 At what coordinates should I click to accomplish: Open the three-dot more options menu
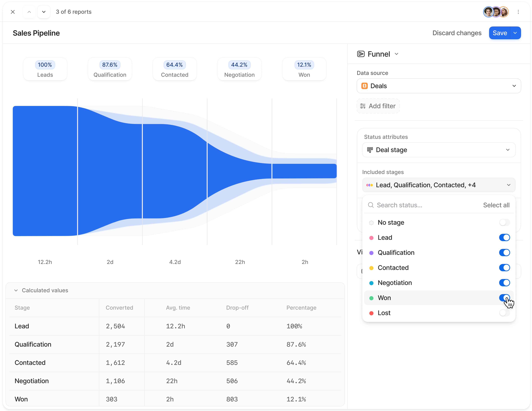click(x=518, y=12)
